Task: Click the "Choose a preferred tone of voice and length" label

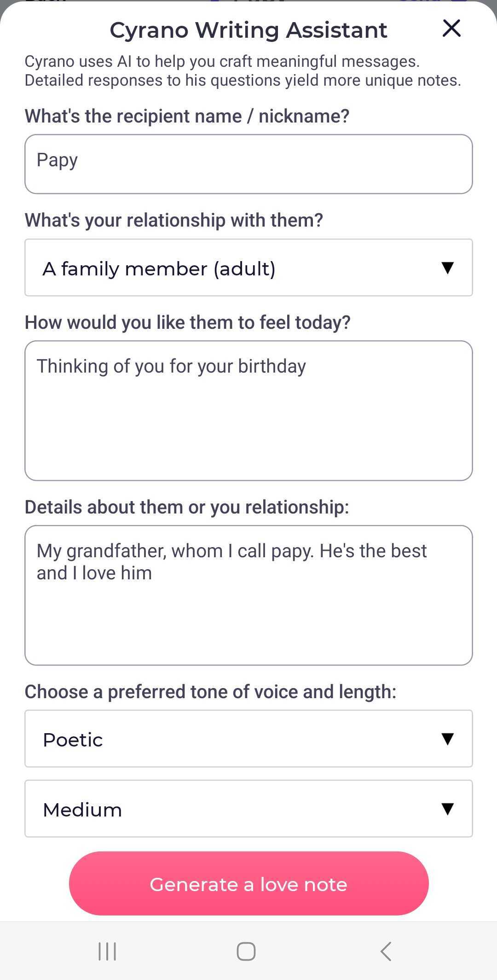Action: pyautogui.click(x=210, y=692)
